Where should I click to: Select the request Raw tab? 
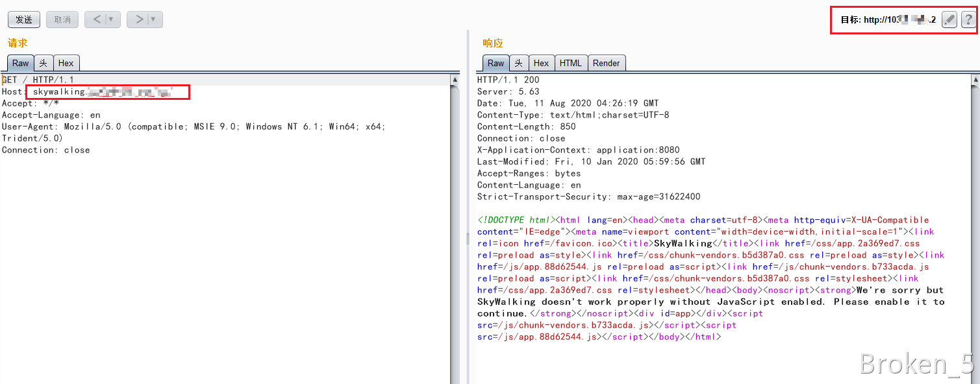click(x=20, y=63)
